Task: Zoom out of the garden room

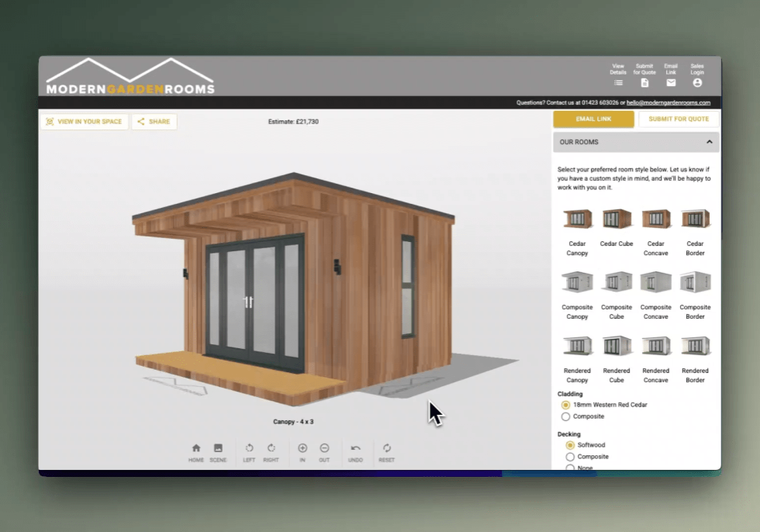Action: point(324,449)
